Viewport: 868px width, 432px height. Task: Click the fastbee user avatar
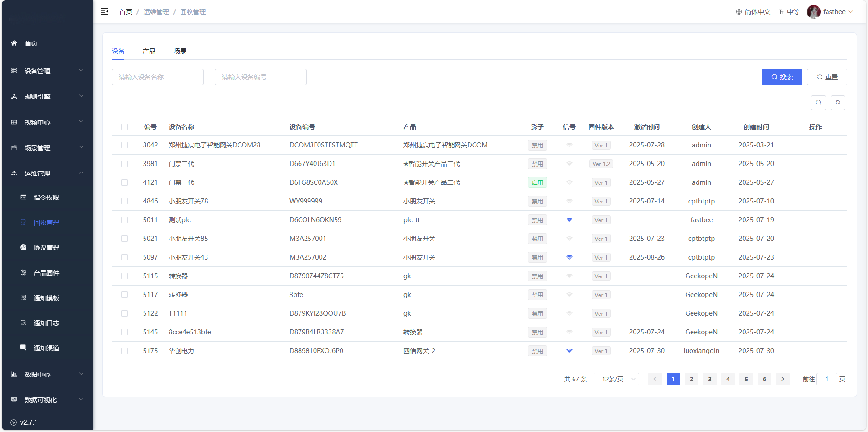point(813,12)
